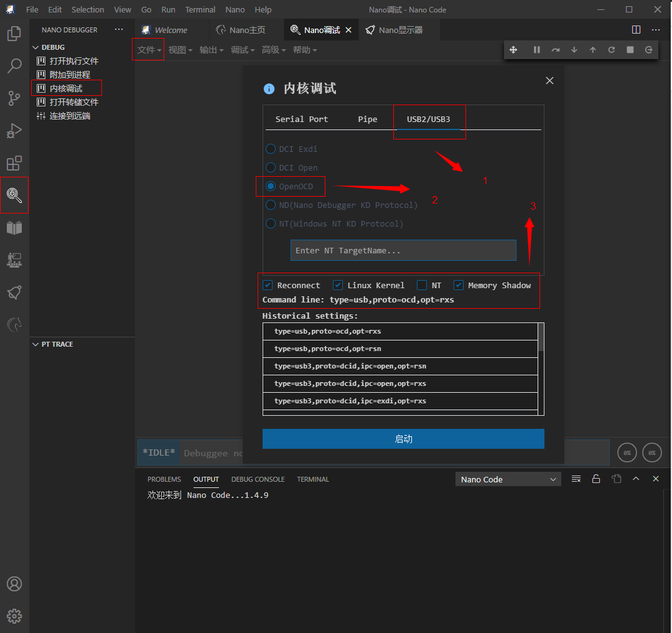Click Step Over in debug toolbar
The height and width of the screenshot is (633, 672).
[556, 50]
